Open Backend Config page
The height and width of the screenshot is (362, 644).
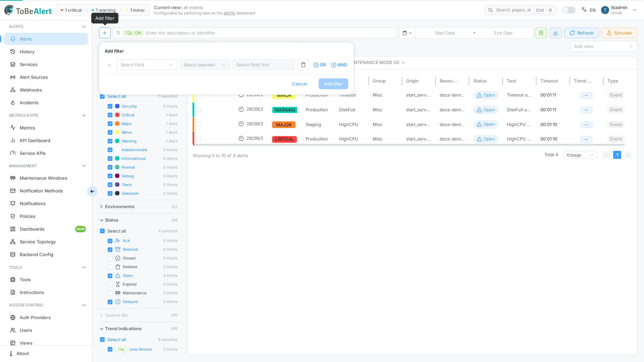pyautogui.click(x=46, y=254)
